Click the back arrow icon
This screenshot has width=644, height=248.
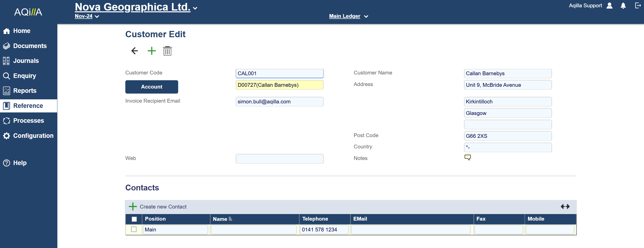(x=135, y=51)
